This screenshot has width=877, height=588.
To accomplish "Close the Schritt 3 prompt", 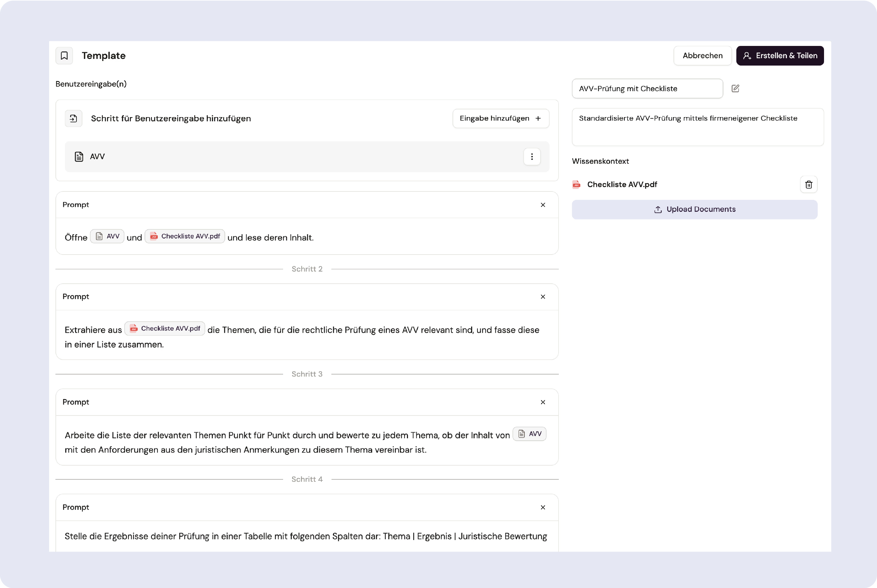I will (x=542, y=402).
